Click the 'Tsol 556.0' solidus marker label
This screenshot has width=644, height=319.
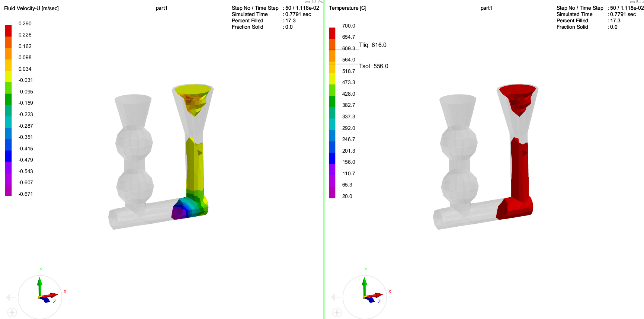[374, 66]
